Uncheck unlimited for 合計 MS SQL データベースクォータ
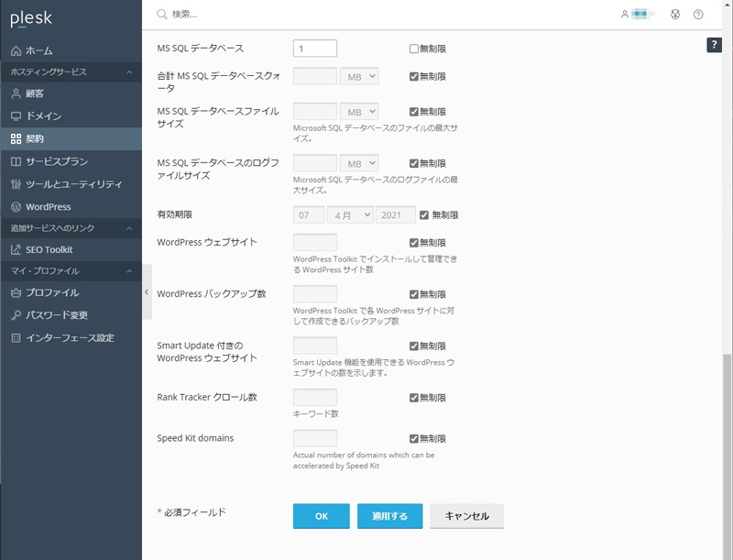The width and height of the screenshot is (733, 560). pos(414,76)
